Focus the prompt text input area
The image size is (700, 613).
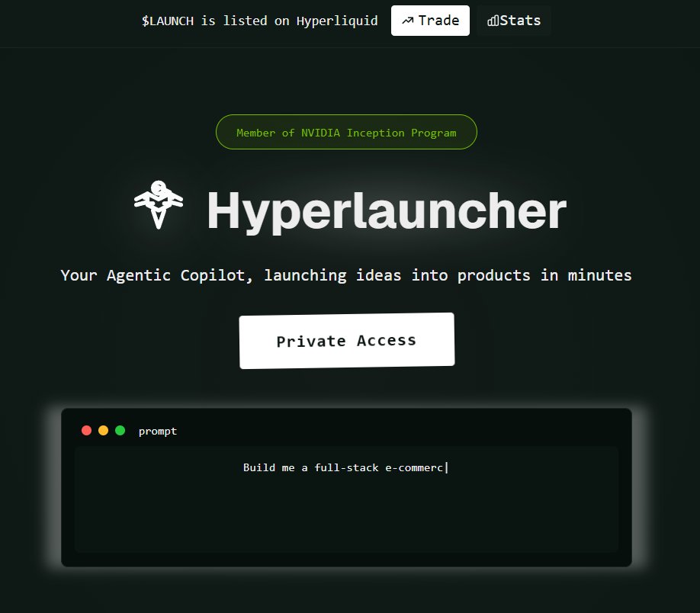(x=346, y=499)
